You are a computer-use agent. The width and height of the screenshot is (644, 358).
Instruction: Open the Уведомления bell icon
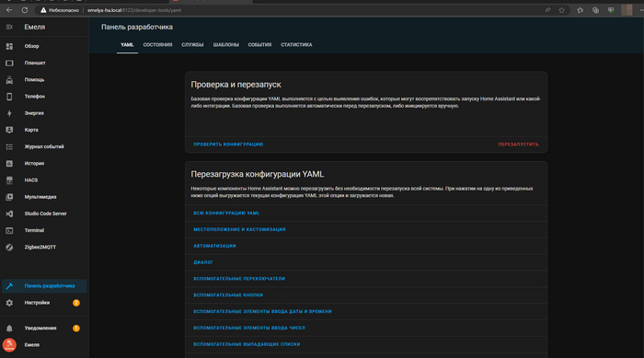(9, 328)
